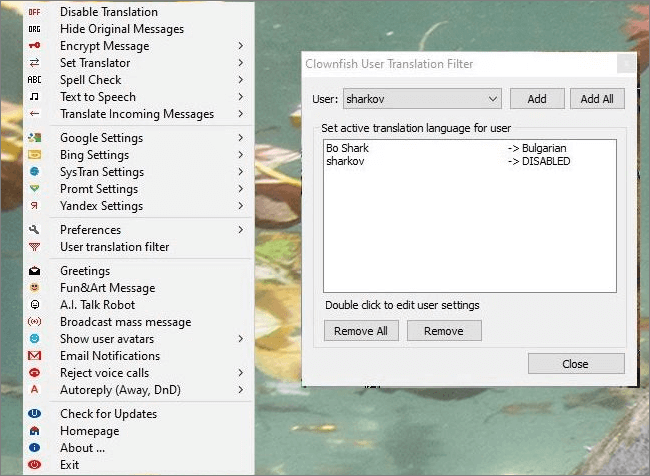650x476 pixels.
Task: Click the red power icon beside Exit
Action: point(34,464)
